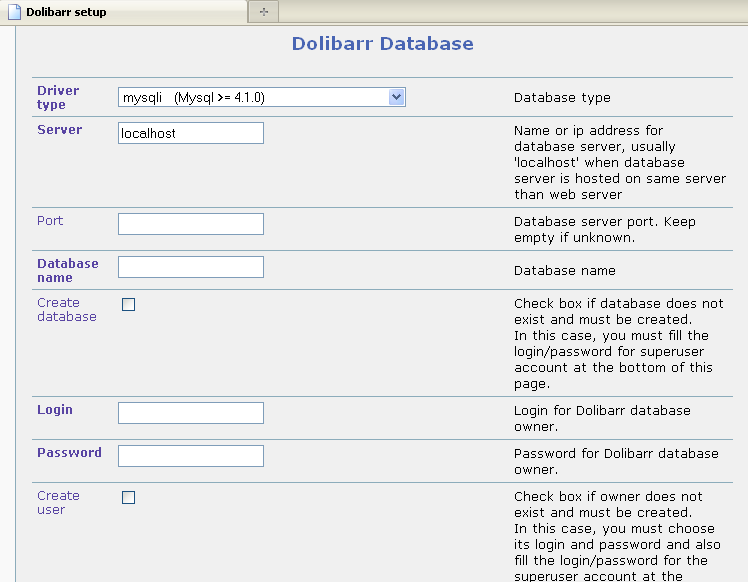Click the Login input field
Image resolution: width=748 pixels, height=582 pixels.
pos(191,413)
